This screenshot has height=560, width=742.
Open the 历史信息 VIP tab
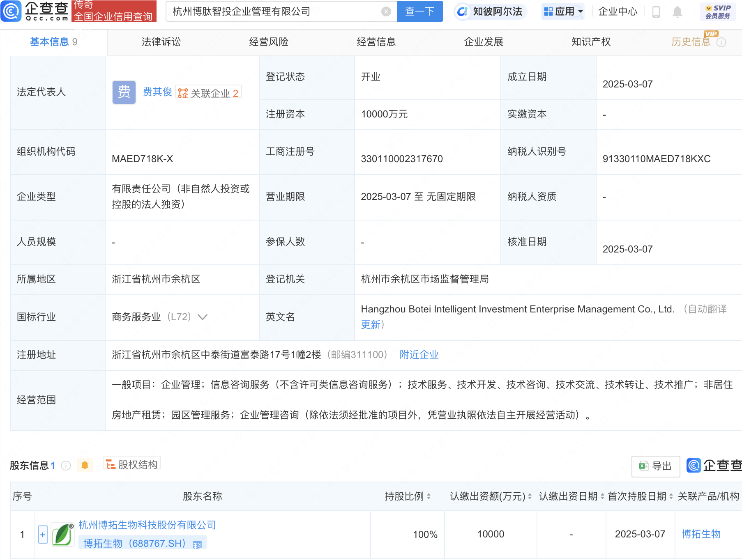point(691,42)
